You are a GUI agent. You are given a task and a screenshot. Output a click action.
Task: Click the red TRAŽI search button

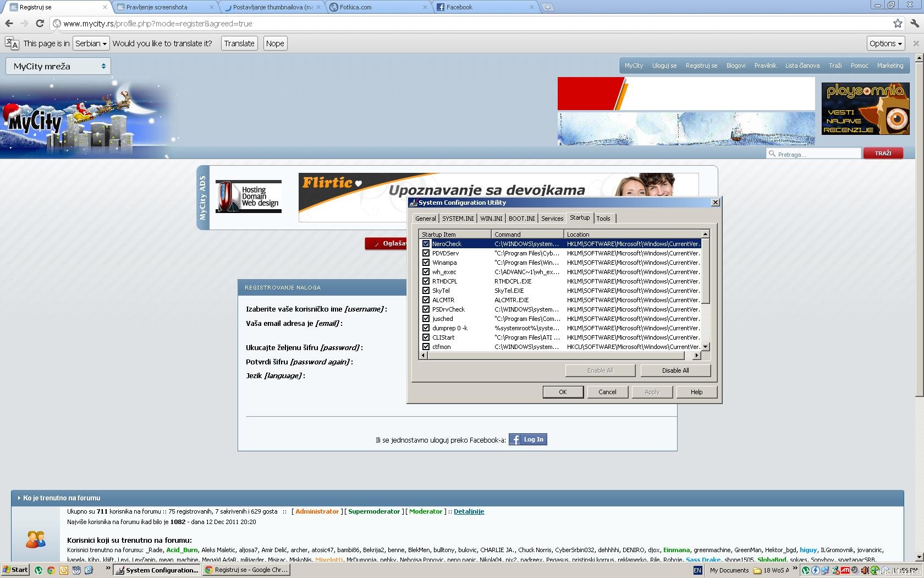pos(883,154)
